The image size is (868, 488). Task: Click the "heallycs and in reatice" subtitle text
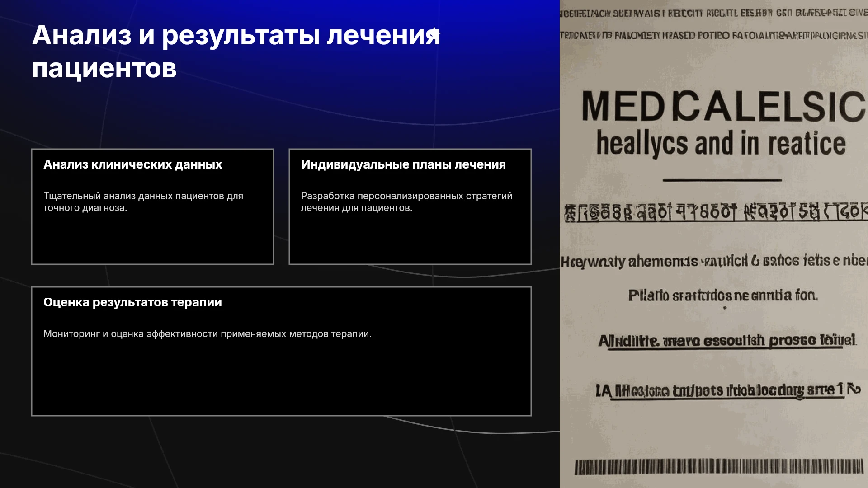coord(721,144)
